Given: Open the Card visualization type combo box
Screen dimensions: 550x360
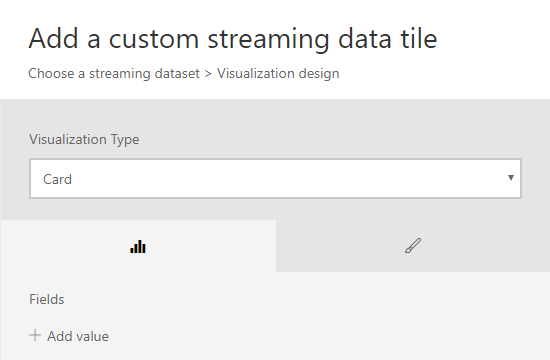Looking at the screenshot, I should click(275, 179).
